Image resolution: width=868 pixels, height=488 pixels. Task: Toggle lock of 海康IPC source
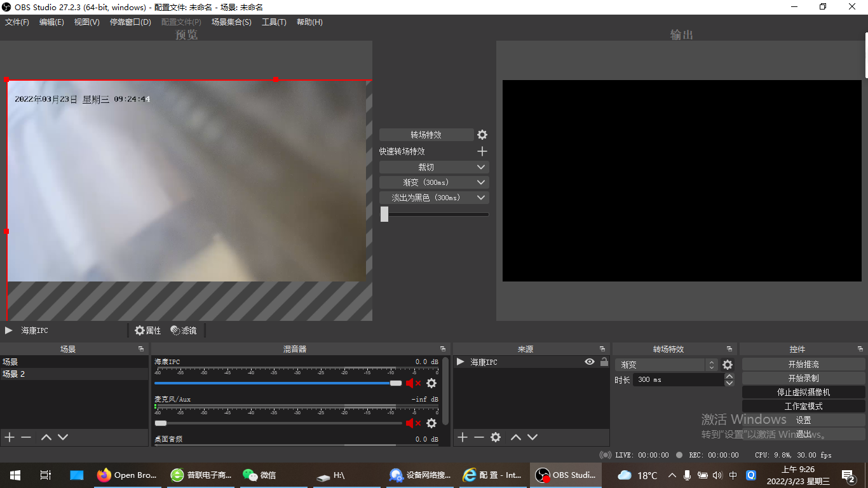tap(604, 362)
